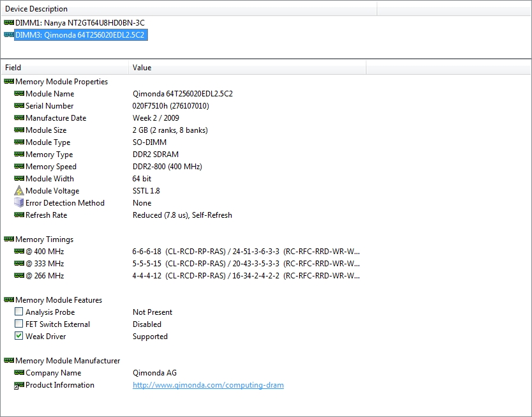Click the Company Name chip icon

pyautogui.click(x=19, y=373)
